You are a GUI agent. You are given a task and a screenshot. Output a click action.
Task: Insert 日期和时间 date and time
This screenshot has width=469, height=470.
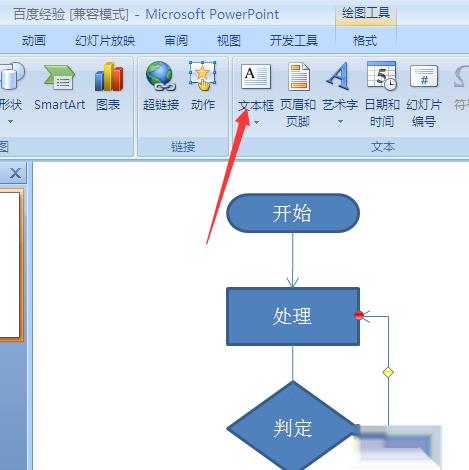(382, 76)
